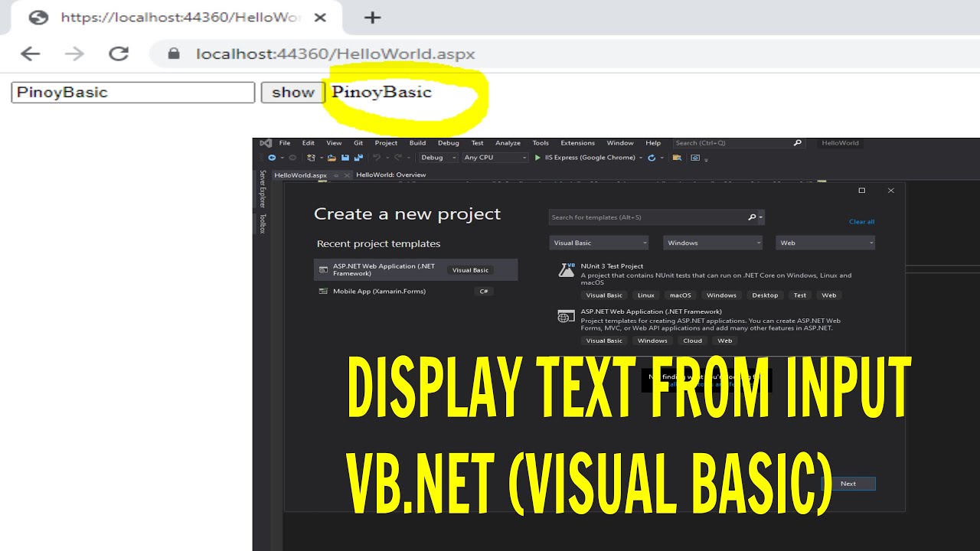980x551 pixels.
Task: Open the Web project type filter dropdown
Action: click(x=825, y=243)
